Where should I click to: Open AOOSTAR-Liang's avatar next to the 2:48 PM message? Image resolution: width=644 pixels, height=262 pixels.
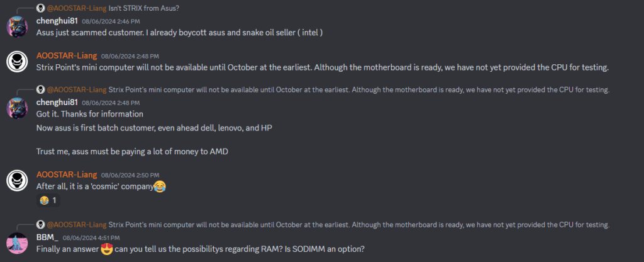click(x=16, y=61)
